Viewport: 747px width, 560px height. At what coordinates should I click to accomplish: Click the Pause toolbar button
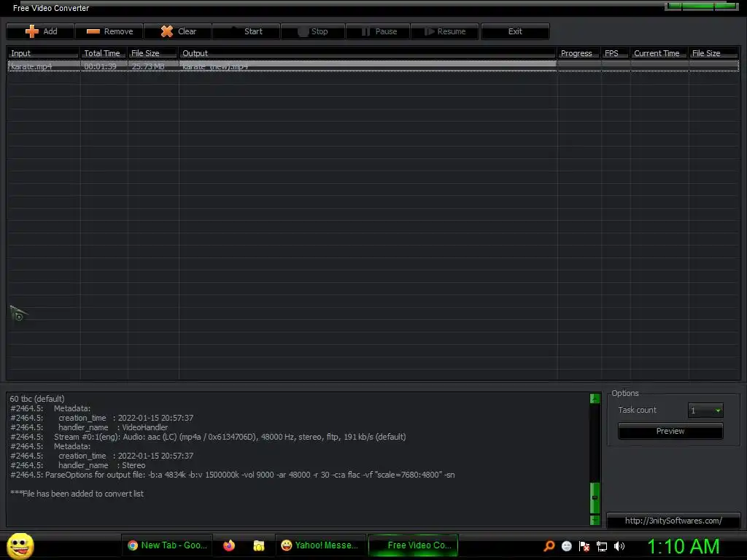[379, 31]
